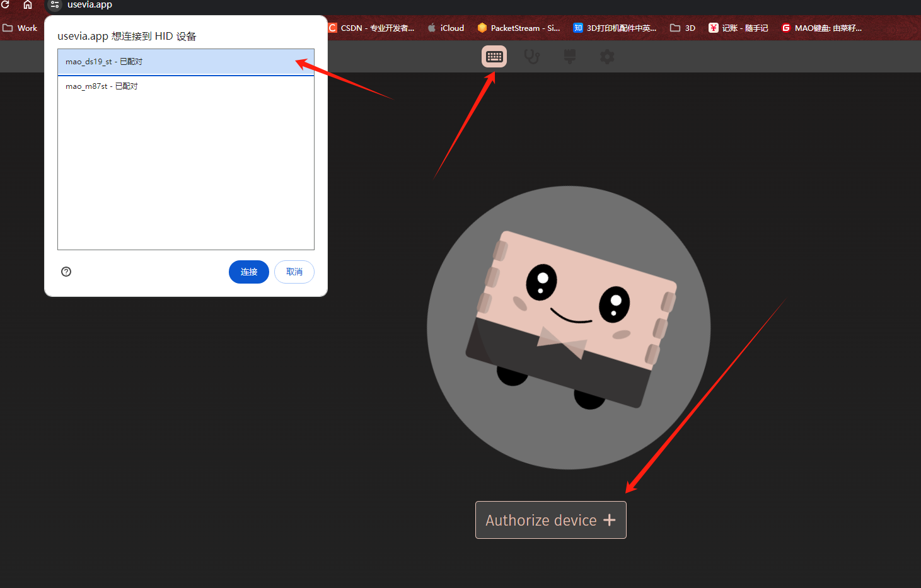
Task: Open the PacketStream bookmark
Action: coord(519,28)
